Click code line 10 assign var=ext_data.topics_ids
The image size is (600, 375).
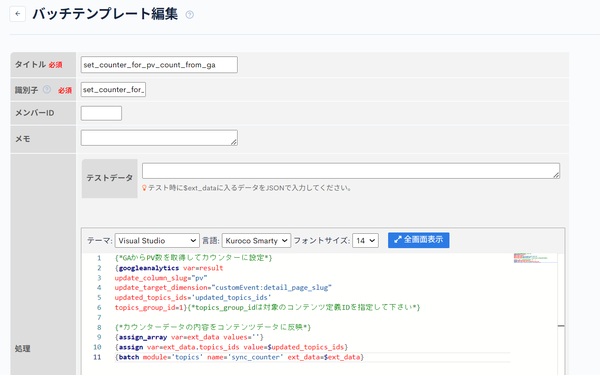pyautogui.click(x=231, y=347)
